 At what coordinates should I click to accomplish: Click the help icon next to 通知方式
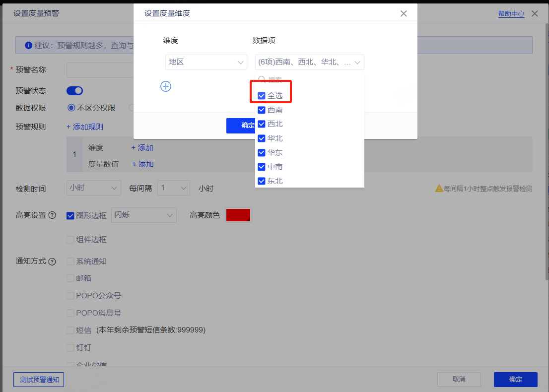tap(52, 261)
